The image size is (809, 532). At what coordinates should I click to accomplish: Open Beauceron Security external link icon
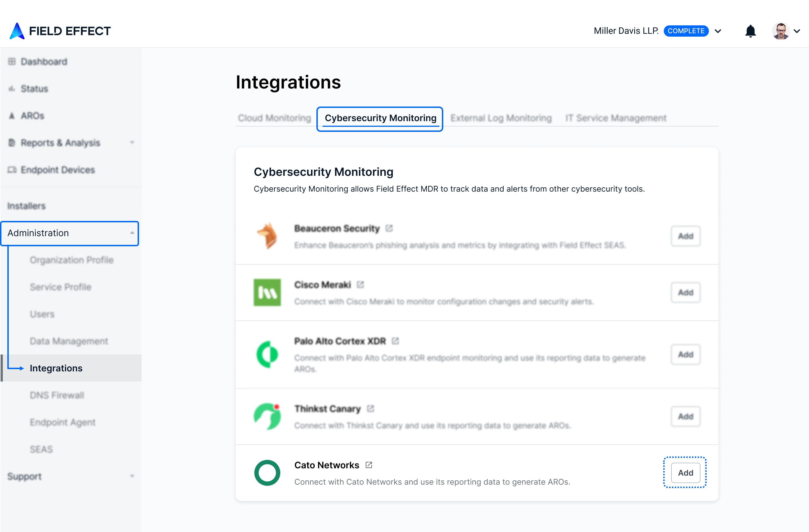[x=389, y=228]
